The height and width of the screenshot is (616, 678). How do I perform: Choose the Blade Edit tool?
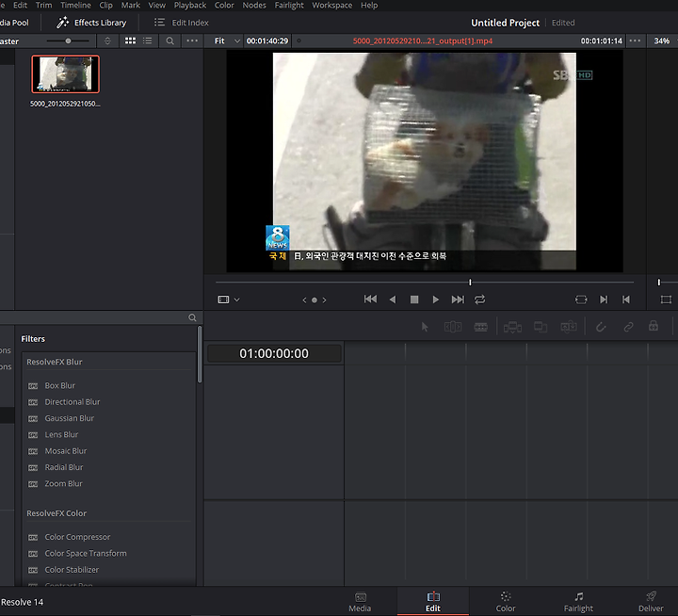(481, 327)
